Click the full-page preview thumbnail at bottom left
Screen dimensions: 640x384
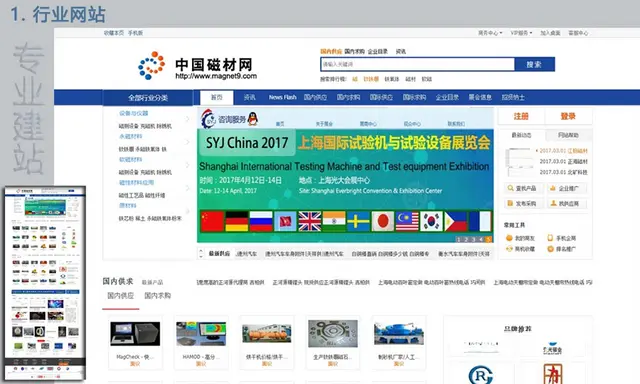point(45,283)
